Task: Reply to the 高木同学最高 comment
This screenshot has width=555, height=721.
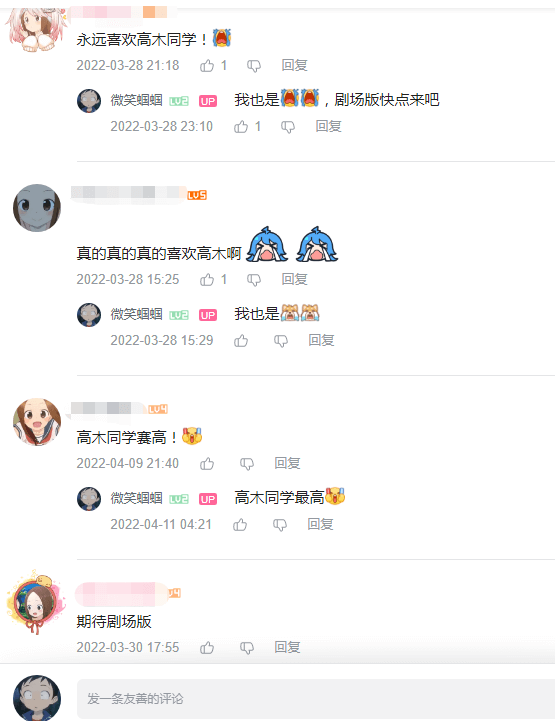Action: point(320,524)
